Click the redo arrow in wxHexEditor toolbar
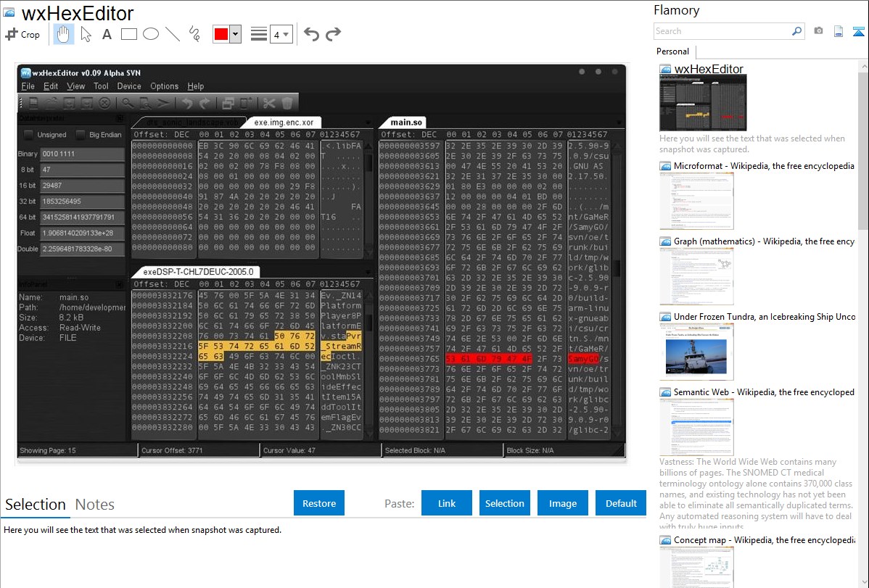Image resolution: width=869 pixels, height=588 pixels. [205, 103]
